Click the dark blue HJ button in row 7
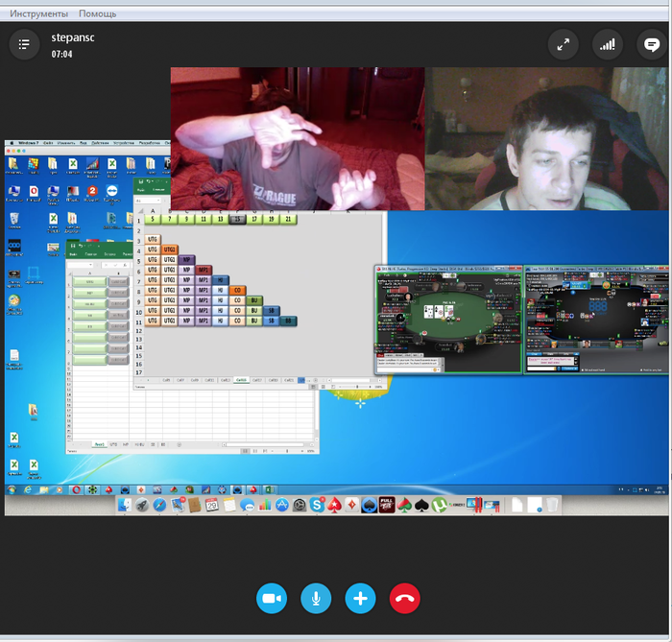 [220, 280]
